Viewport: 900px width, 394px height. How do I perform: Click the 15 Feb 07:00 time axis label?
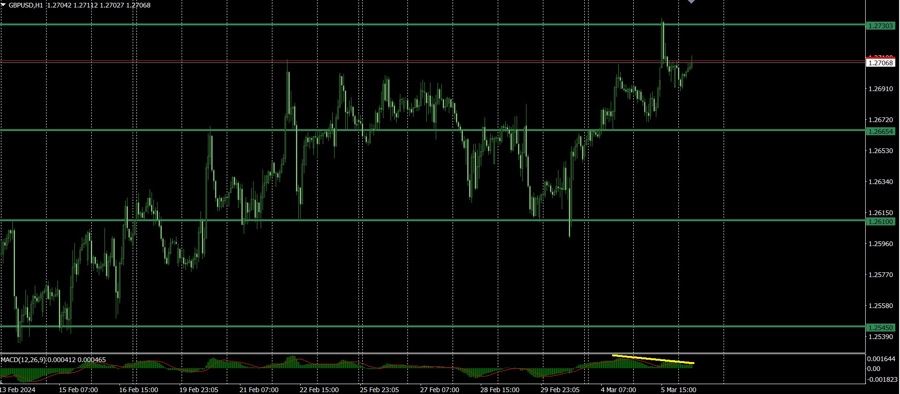click(78, 389)
